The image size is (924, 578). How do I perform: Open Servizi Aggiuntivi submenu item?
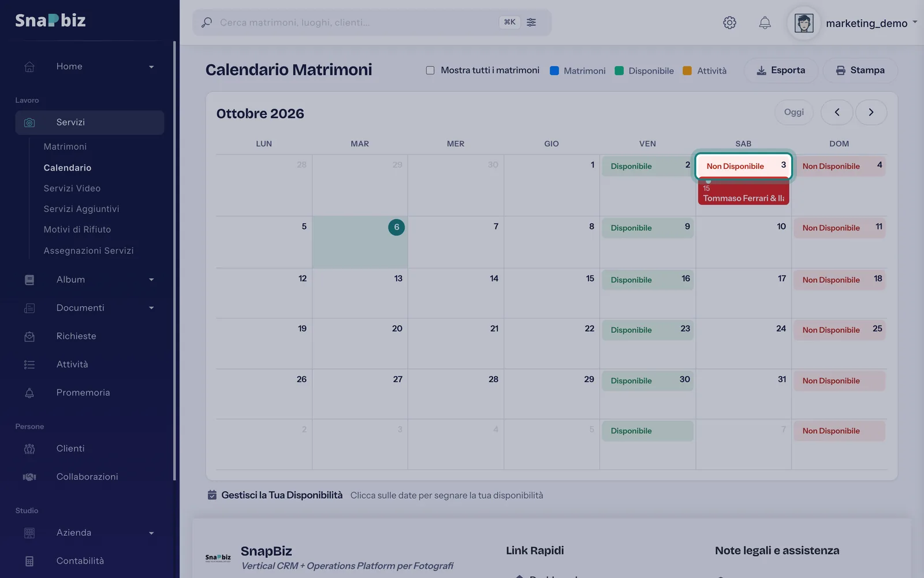point(81,209)
